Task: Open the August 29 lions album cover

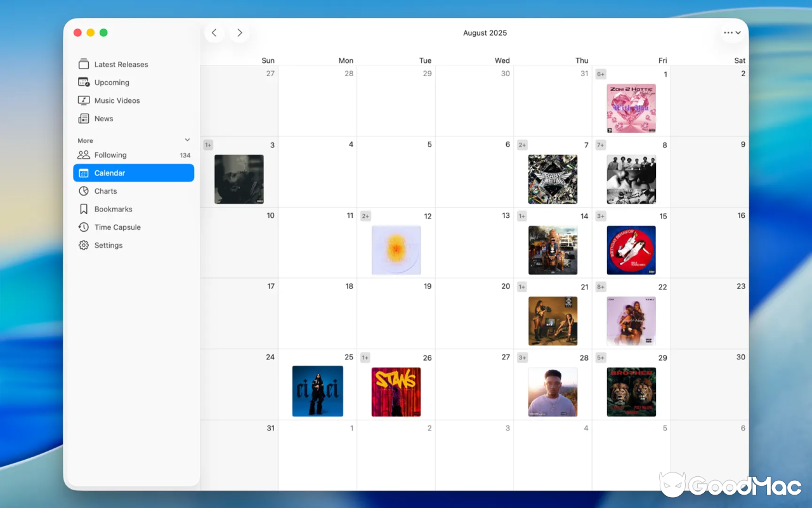Action: tap(631, 392)
